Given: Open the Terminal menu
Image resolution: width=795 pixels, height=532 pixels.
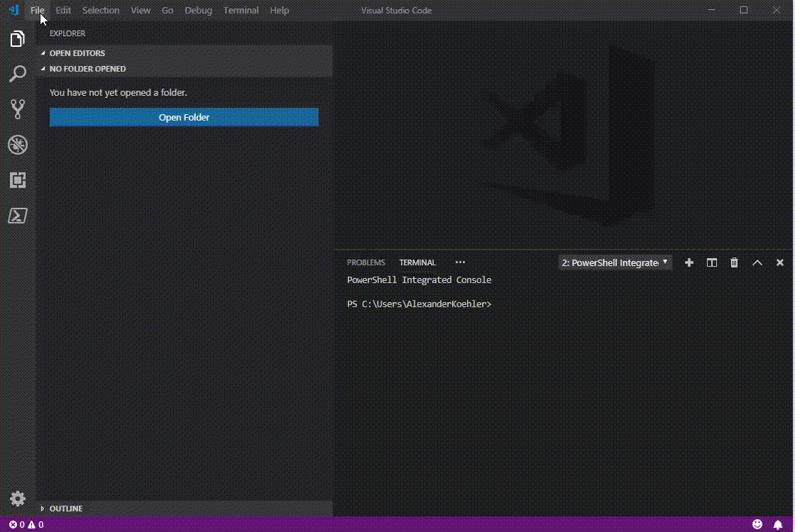Looking at the screenshot, I should click(241, 10).
